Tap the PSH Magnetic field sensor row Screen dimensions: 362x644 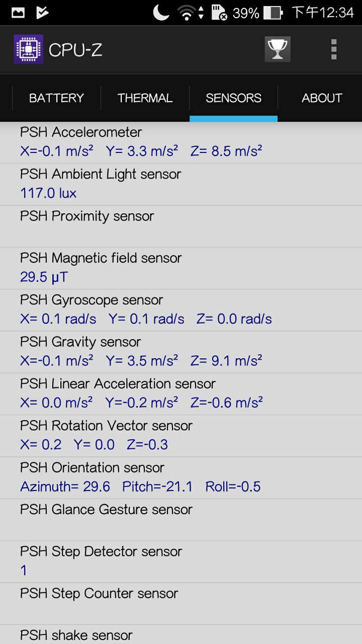click(x=181, y=268)
